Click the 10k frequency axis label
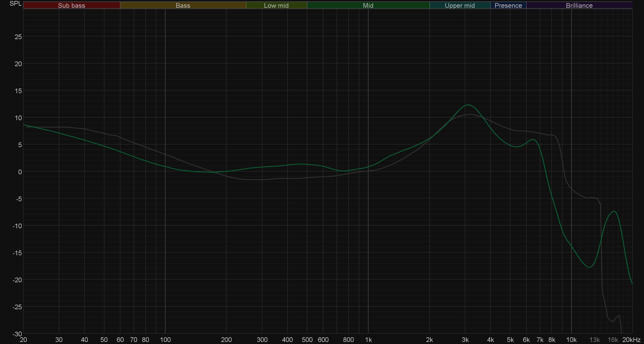The width and height of the screenshot is (644, 344). [x=571, y=340]
